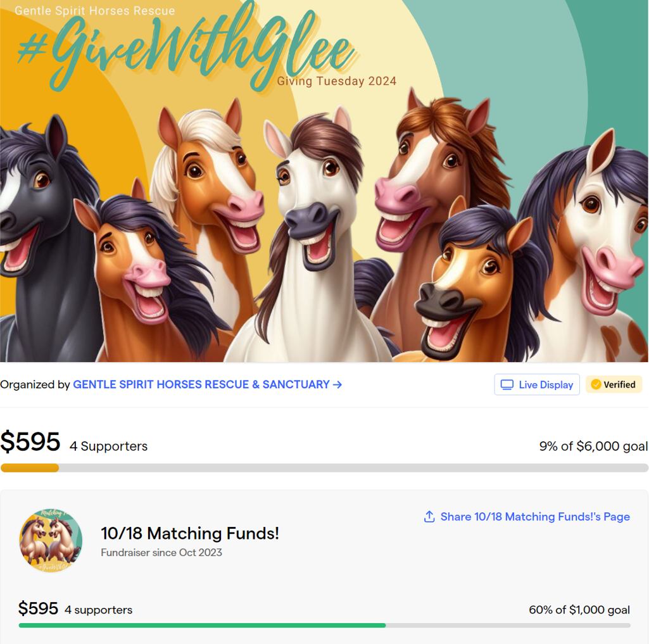Click the Giving Tuesday 2024 text
649x644 pixels.
(x=337, y=81)
